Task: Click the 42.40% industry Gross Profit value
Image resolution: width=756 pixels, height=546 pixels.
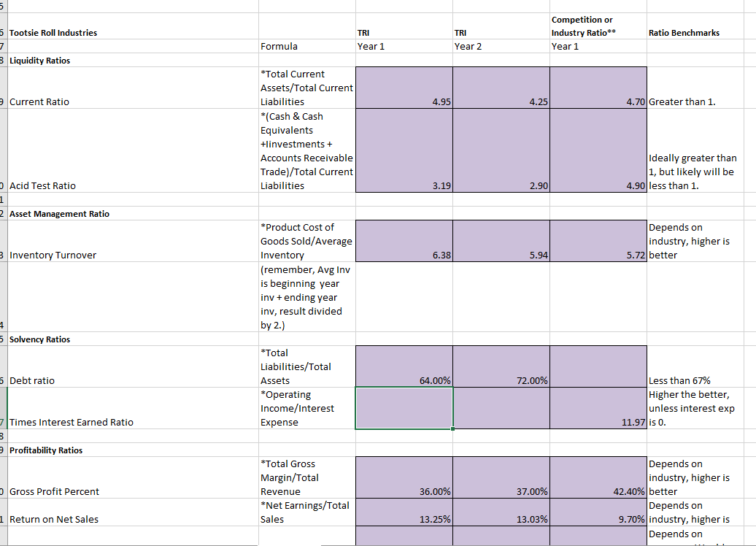Action: (x=598, y=491)
